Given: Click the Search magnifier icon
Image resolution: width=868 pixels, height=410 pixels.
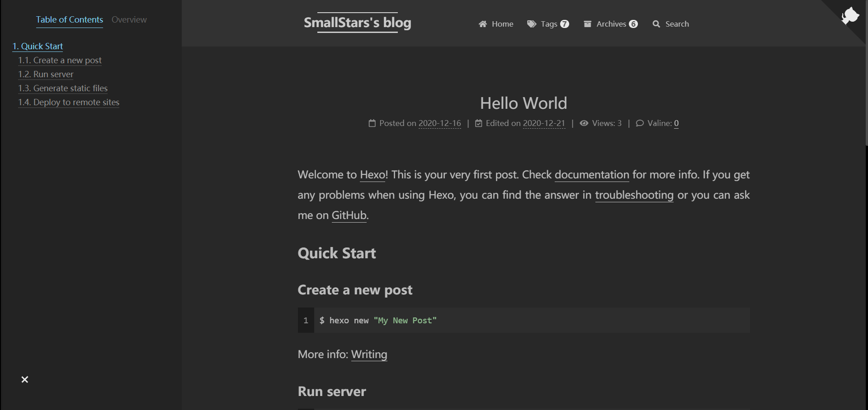Looking at the screenshot, I should tap(656, 24).
